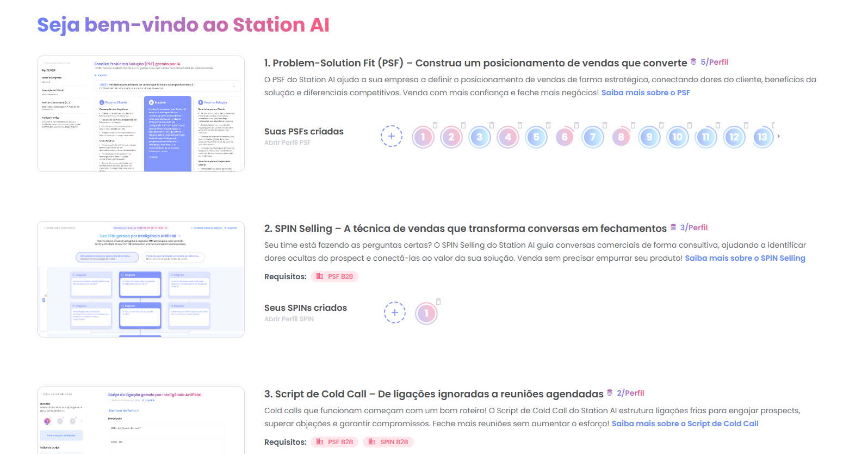Open PSF number 6
Screen dimensions: 868x454
pos(565,137)
